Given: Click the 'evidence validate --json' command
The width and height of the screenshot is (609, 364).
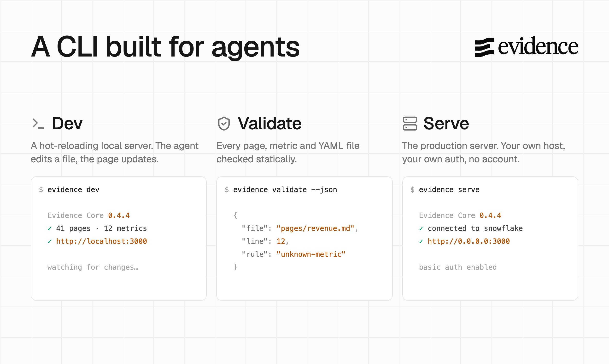Looking at the screenshot, I should point(285,190).
